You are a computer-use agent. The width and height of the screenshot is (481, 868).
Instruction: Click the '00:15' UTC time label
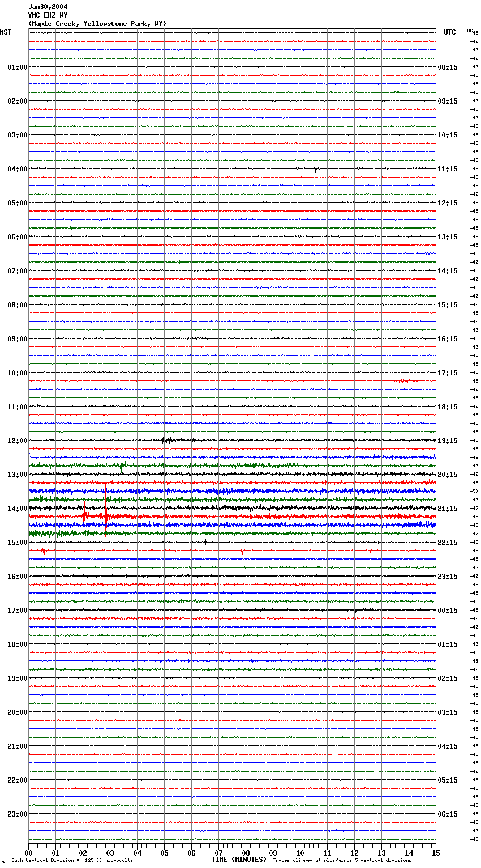click(x=448, y=611)
